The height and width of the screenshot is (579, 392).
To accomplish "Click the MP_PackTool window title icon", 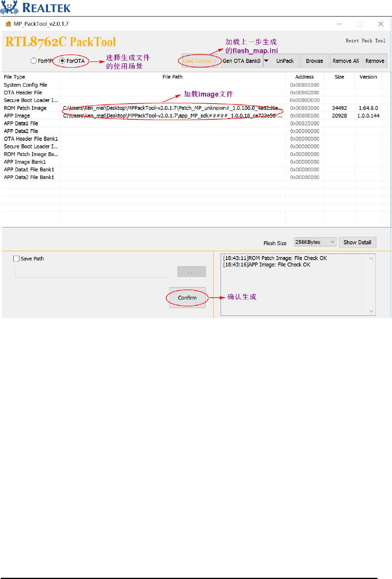I will coord(8,24).
